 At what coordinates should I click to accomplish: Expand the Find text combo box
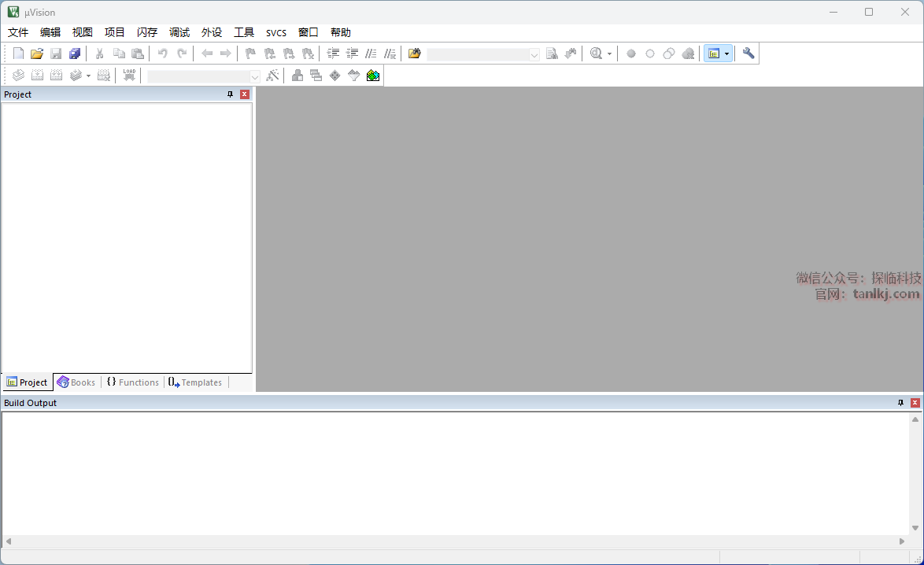pos(534,54)
